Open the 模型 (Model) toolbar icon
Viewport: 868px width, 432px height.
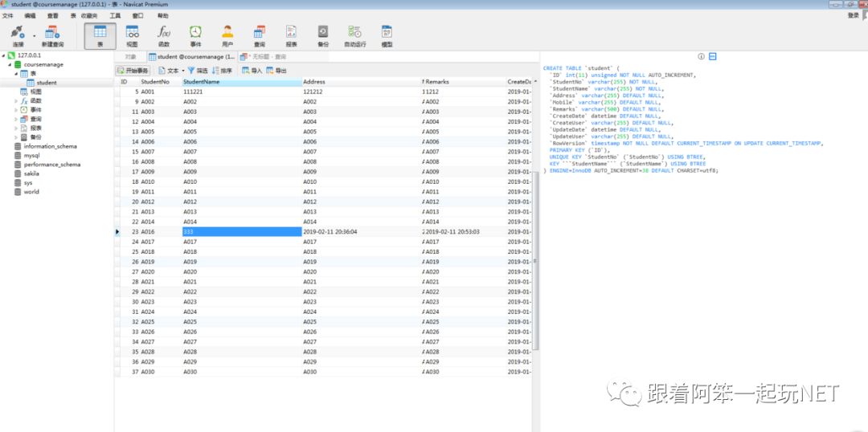coord(387,35)
